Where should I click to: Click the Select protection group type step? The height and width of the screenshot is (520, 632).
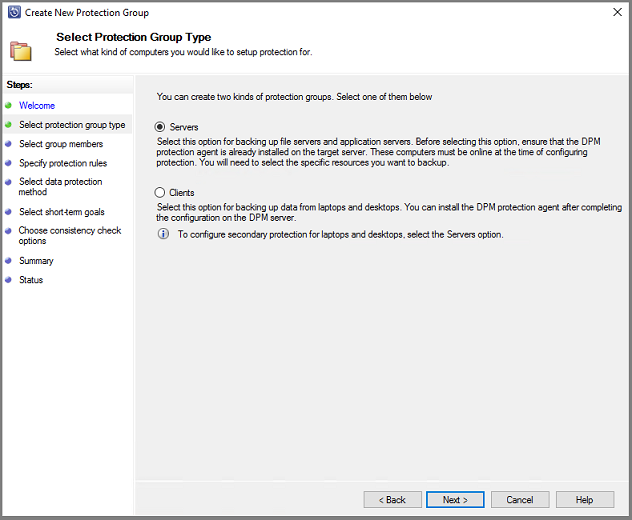72,125
